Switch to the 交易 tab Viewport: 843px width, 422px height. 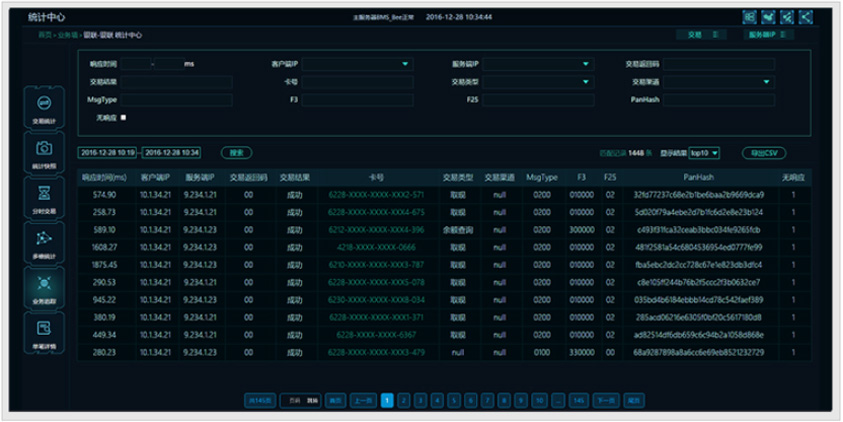point(701,34)
